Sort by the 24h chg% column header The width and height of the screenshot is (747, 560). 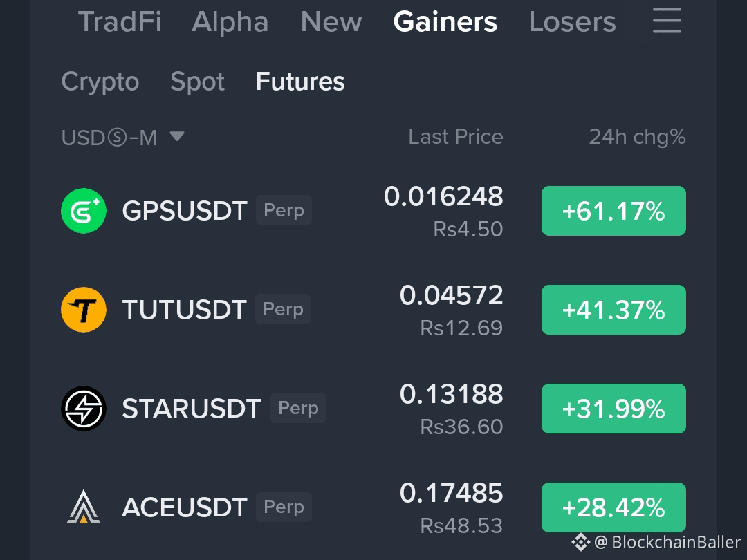click(637, 137)
